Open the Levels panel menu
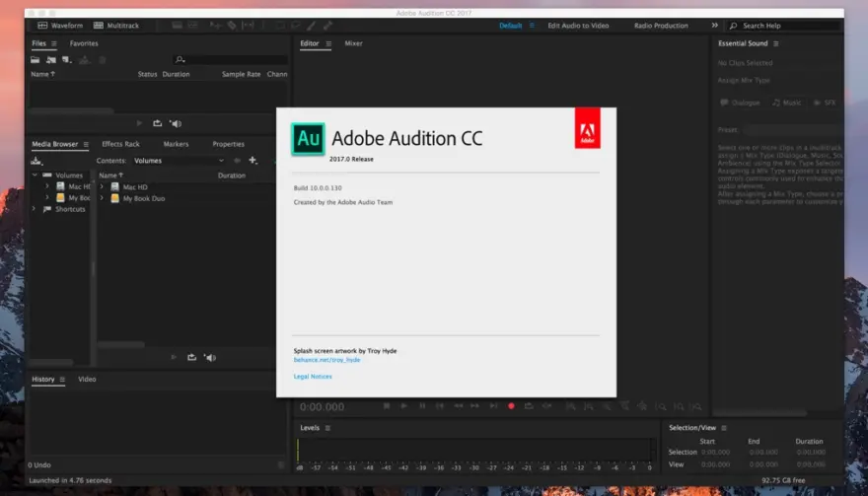Viewport: 868px width, 496px height. tap(327, 428)
